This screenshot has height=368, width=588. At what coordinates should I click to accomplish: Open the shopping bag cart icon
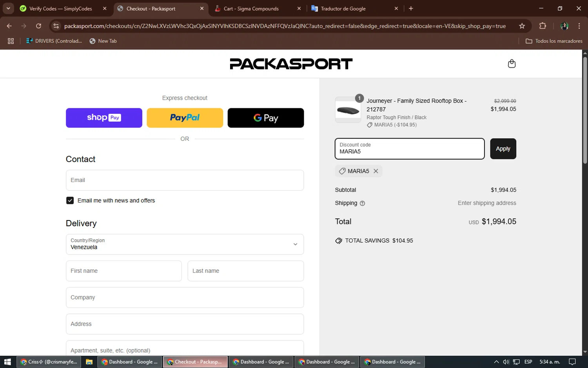click(512, 64)
